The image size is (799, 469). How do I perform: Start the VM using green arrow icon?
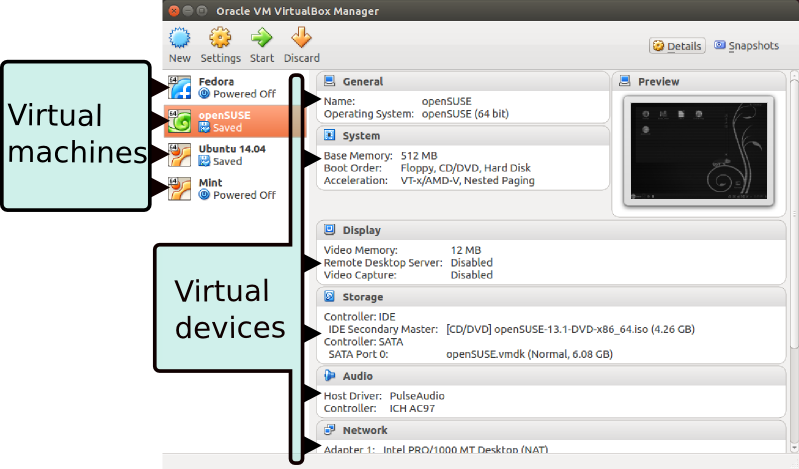tap(261, 38)
